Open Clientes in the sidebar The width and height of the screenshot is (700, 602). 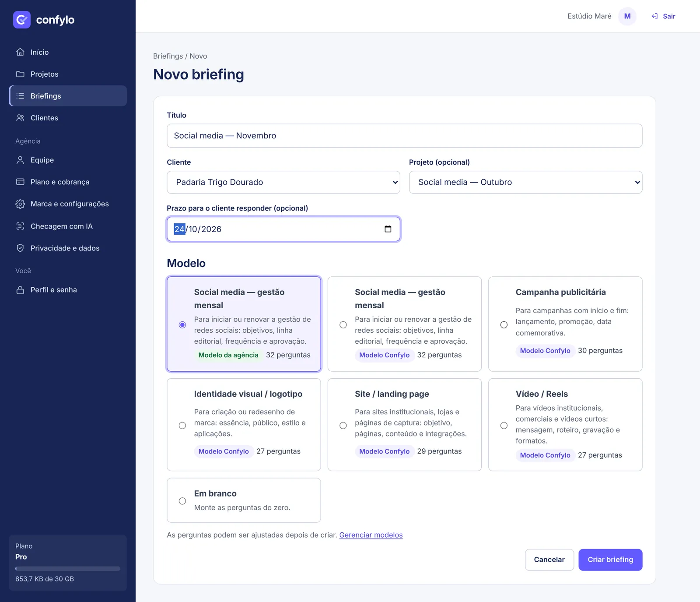(x=68, y=118)
